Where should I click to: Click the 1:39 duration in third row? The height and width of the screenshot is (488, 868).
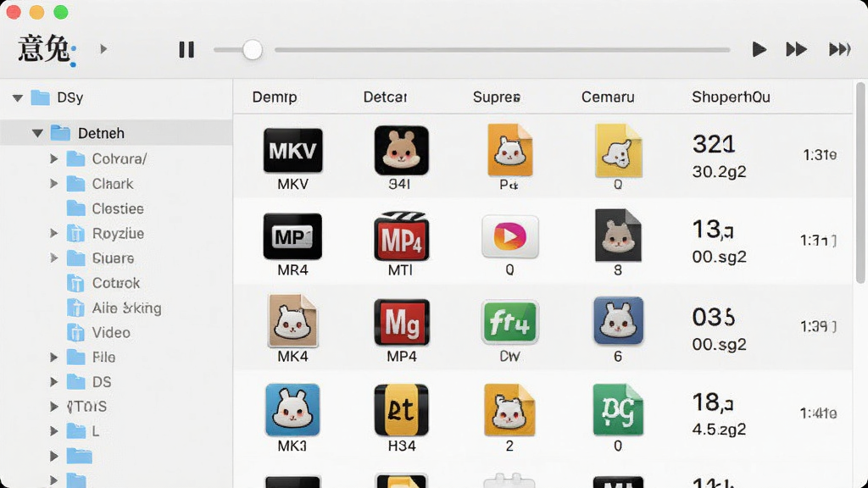point(818,327)
